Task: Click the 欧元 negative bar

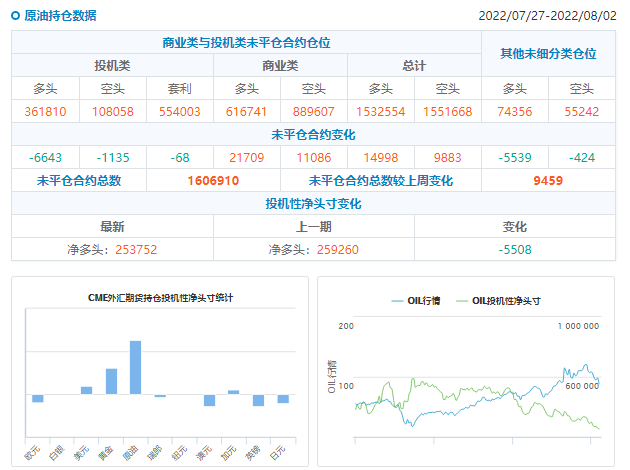Action: click(x=38, y=398)
